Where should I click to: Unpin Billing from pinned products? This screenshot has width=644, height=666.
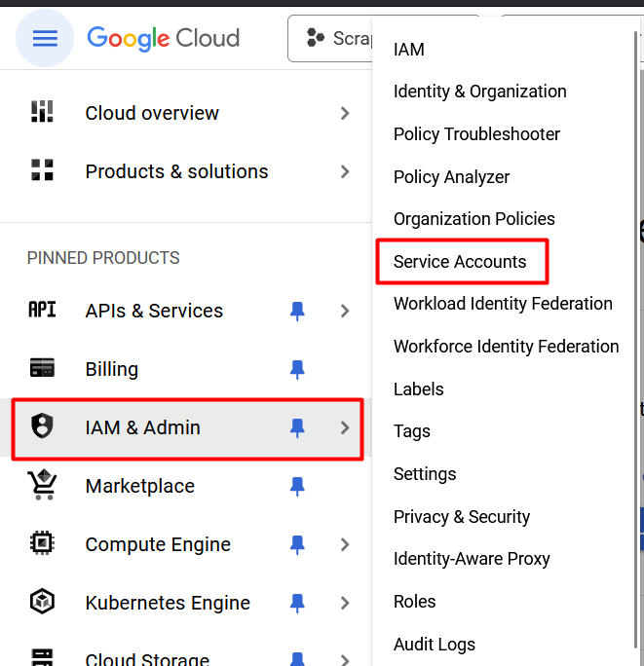[297, 370]
